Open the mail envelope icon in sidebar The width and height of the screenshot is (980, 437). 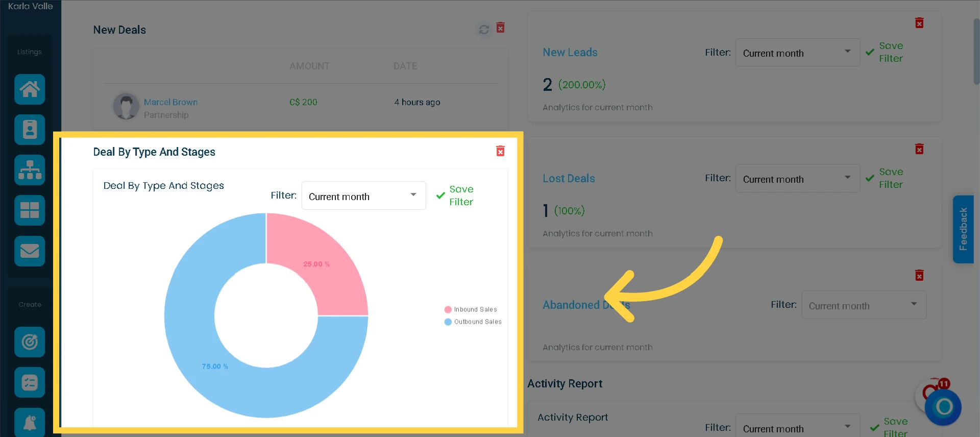30,251
